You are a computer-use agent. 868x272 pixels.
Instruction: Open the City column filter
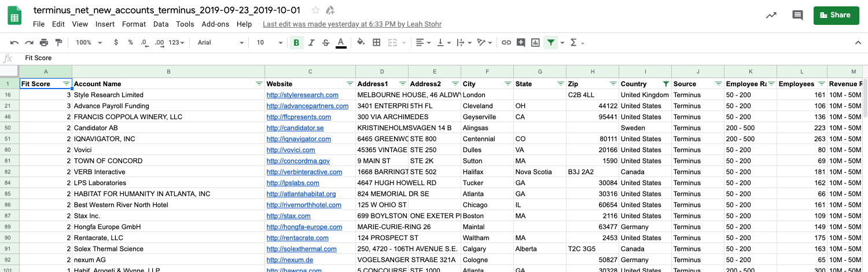tap(508, 84)
